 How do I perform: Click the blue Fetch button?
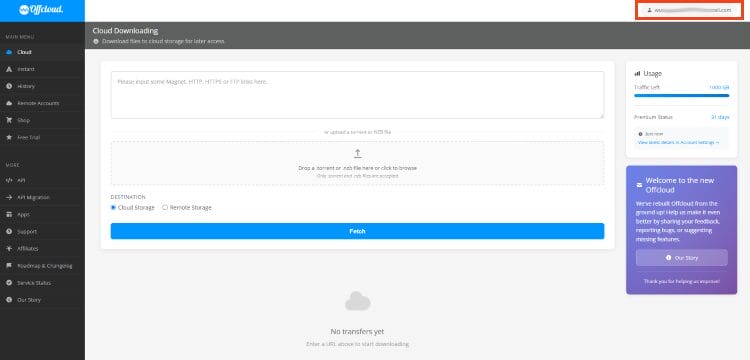(x=357, y=231)
